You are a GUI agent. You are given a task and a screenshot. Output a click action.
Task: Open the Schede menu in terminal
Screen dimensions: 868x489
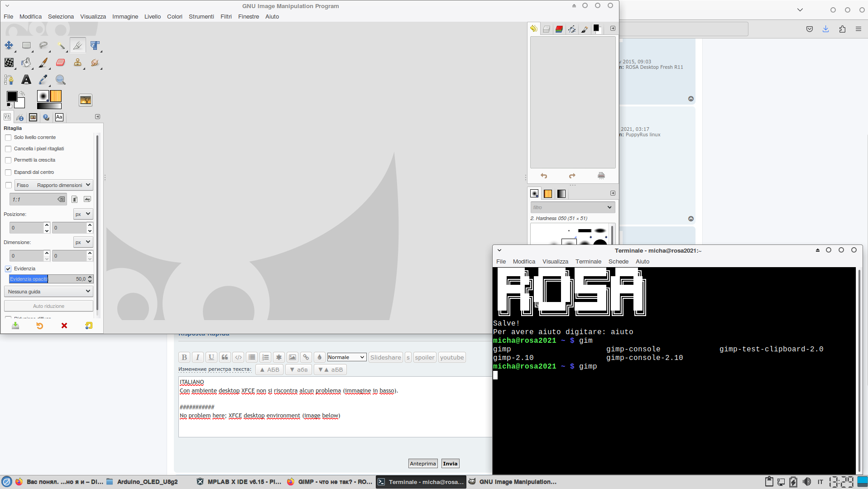point(618,262)
